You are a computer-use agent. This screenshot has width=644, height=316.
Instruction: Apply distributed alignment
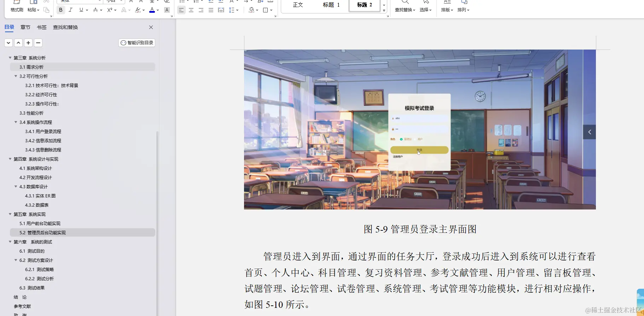click(x=221, y=10)
